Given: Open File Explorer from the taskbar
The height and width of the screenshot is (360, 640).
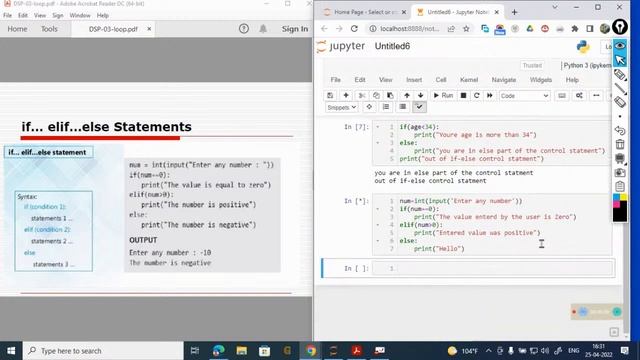Looking at the screenshot, I should point(242,351).
